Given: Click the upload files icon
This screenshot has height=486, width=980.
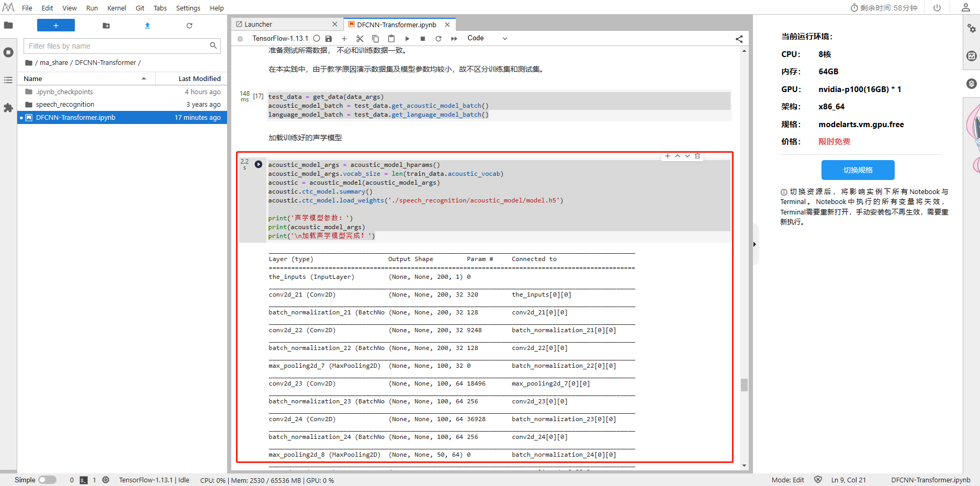Looking at the screenshot, I should pyautogui.click(x=148, y=25).
